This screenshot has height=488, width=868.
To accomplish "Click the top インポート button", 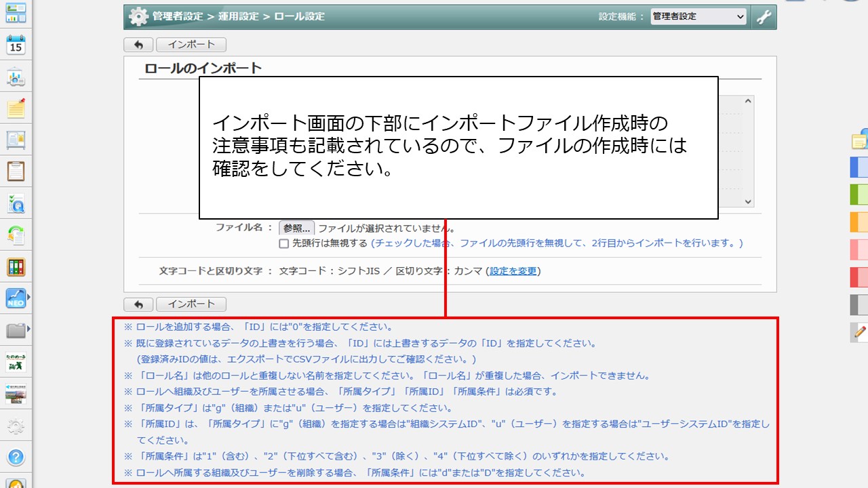I will point(191,45).
